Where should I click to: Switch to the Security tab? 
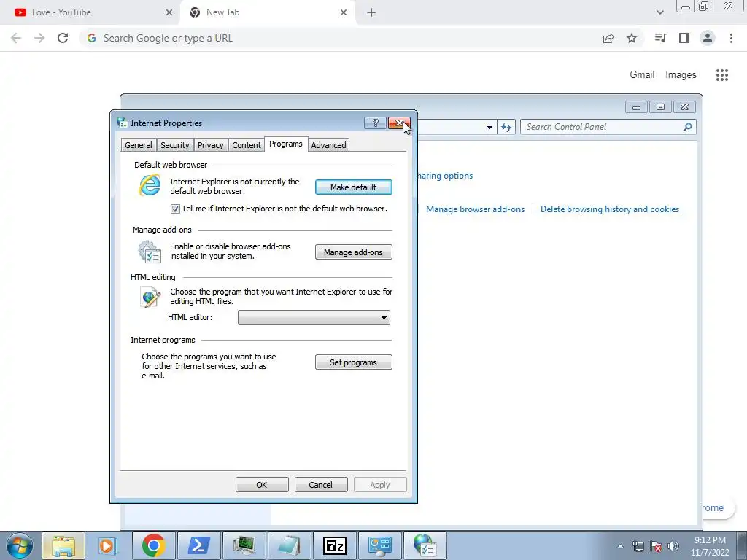[175, 145]
